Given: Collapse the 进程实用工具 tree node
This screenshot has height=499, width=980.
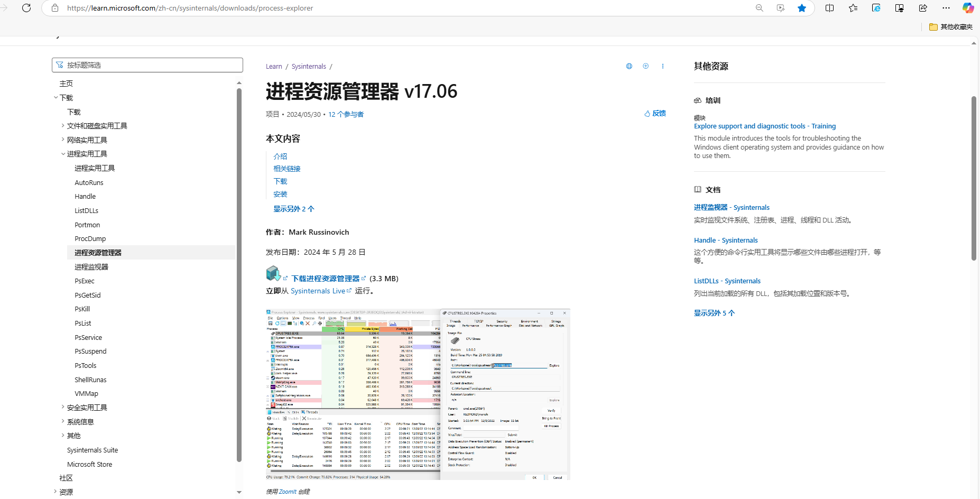Looking at the screenshot, I should (63, 154).
